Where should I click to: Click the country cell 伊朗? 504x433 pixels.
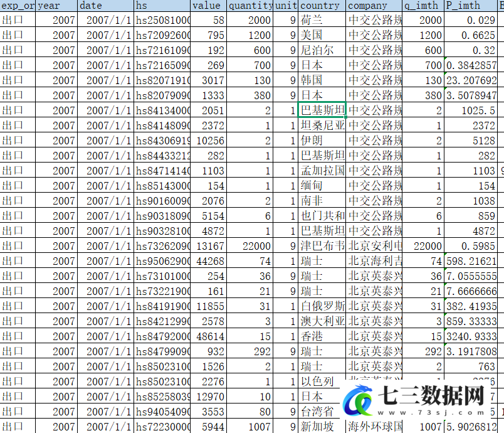322,141
